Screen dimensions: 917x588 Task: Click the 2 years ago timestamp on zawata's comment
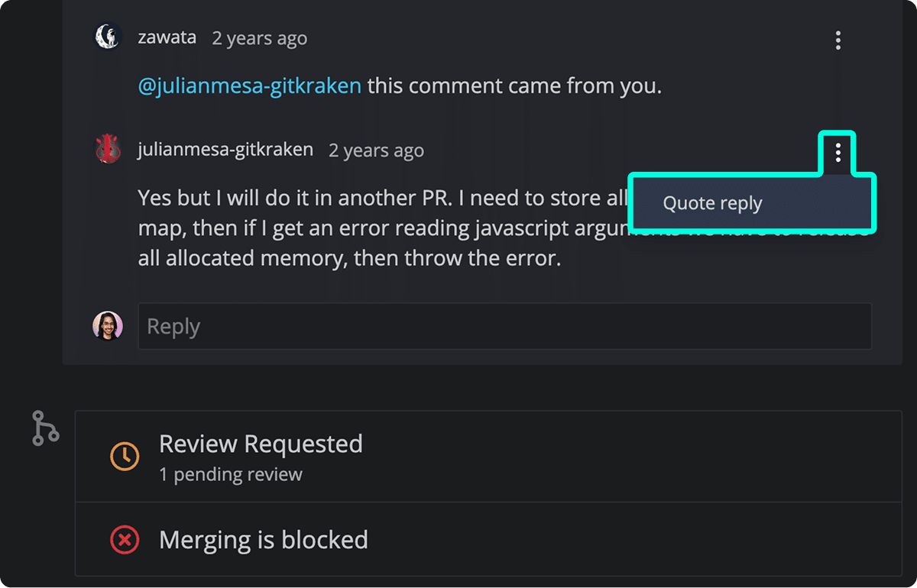(259, 37)
